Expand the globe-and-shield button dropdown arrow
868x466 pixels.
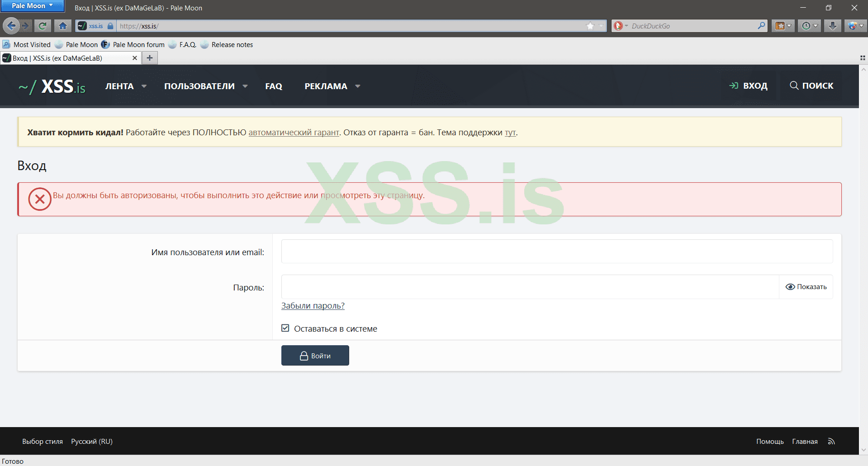coord(861,26)
